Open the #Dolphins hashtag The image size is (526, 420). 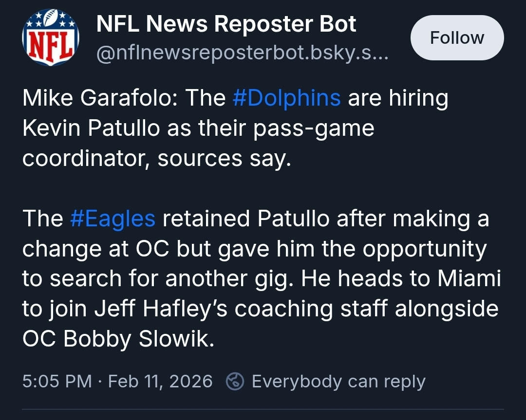pos(286,97)
